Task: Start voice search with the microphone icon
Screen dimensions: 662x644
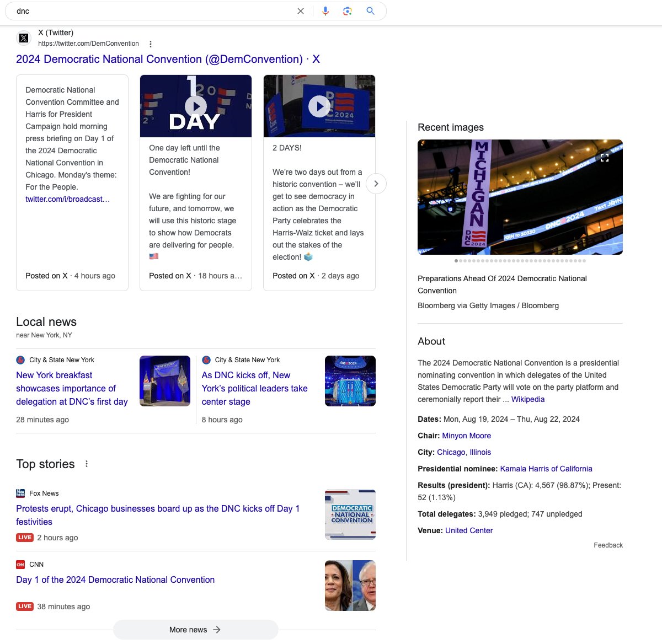Action: [325, 11]
